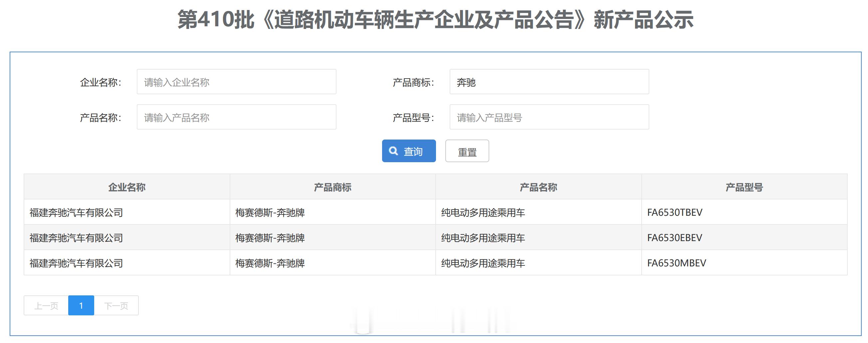Focus the 产品商标 field containing 奔驰
Screen dimensions: 868x343
click(549, 82)
